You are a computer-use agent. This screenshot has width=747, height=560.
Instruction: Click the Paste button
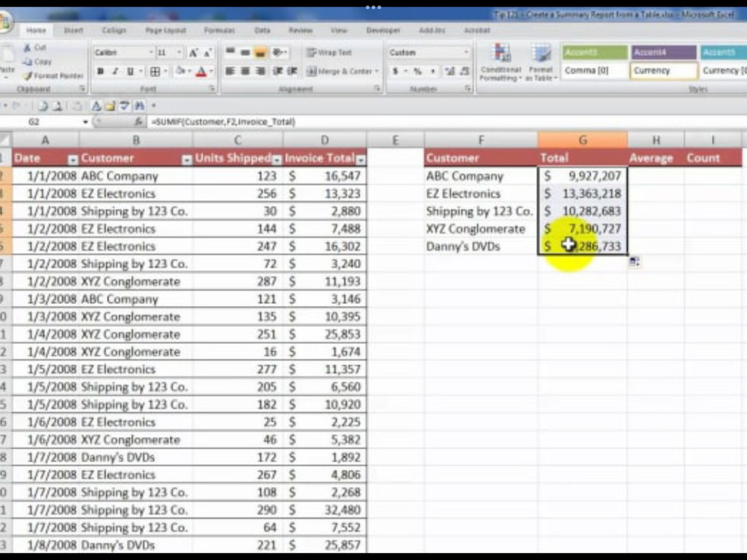(7, 61)
